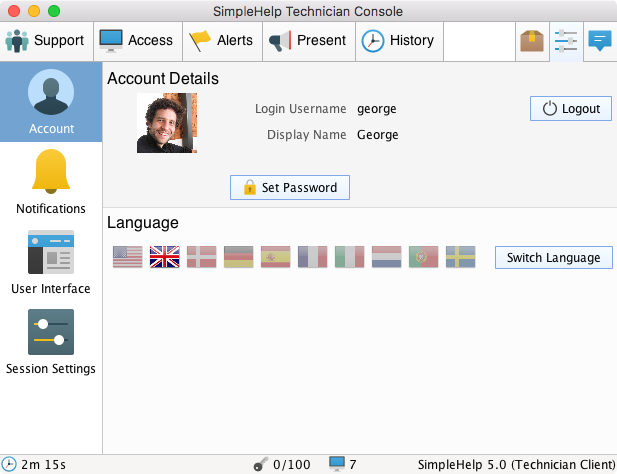Select the United States flag language
Viewport: 617px width, 474px height.
point(127,257)
